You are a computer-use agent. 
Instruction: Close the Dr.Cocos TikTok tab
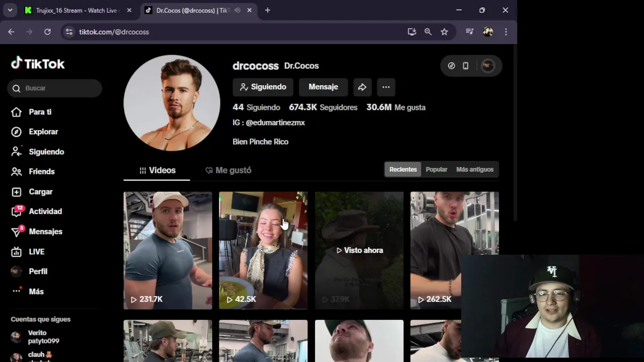point(249,10)
